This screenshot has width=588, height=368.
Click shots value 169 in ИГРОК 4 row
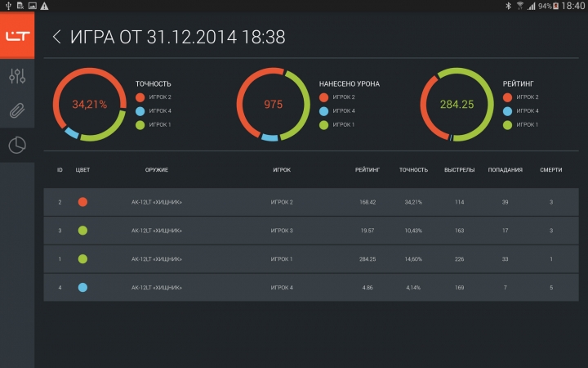click(459, 288)
